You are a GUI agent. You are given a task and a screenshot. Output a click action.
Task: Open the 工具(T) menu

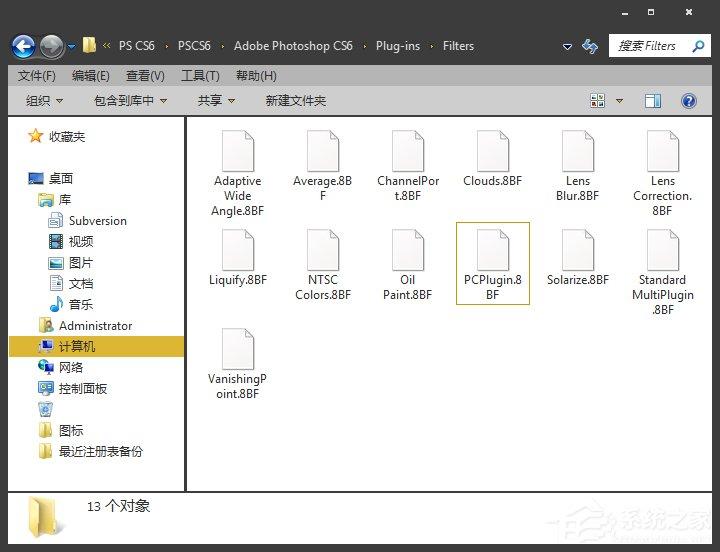pos(200,76)
